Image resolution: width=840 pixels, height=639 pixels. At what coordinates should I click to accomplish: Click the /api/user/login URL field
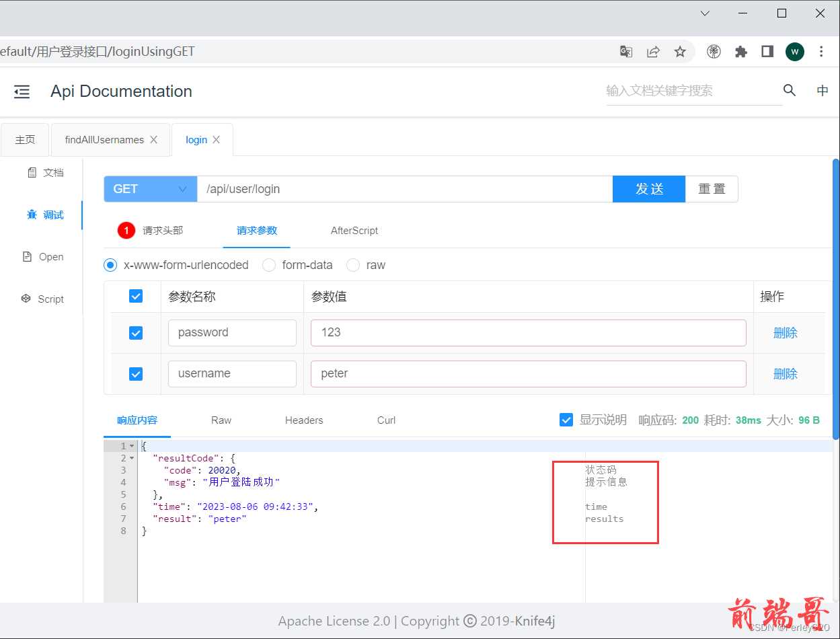(405, 189)
